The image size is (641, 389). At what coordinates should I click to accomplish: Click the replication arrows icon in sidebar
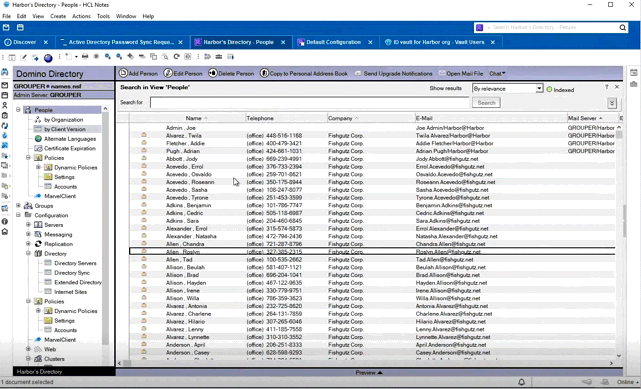point(5,125)
